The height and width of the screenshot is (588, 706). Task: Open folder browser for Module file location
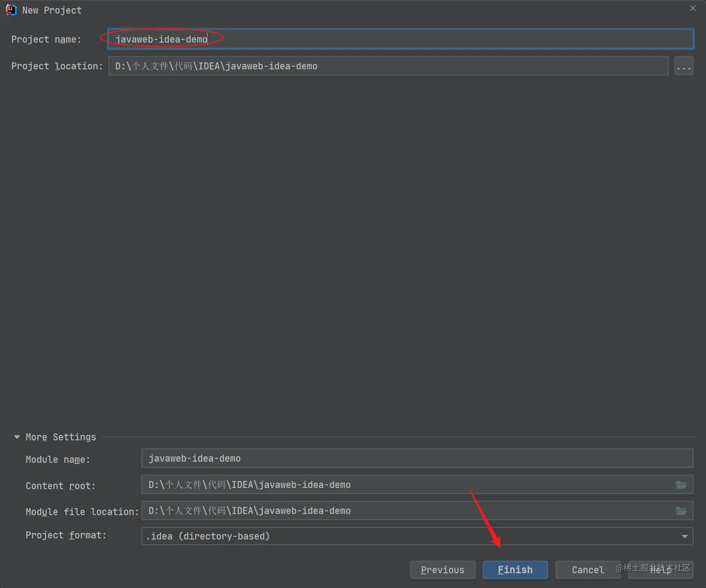[681, 511]
